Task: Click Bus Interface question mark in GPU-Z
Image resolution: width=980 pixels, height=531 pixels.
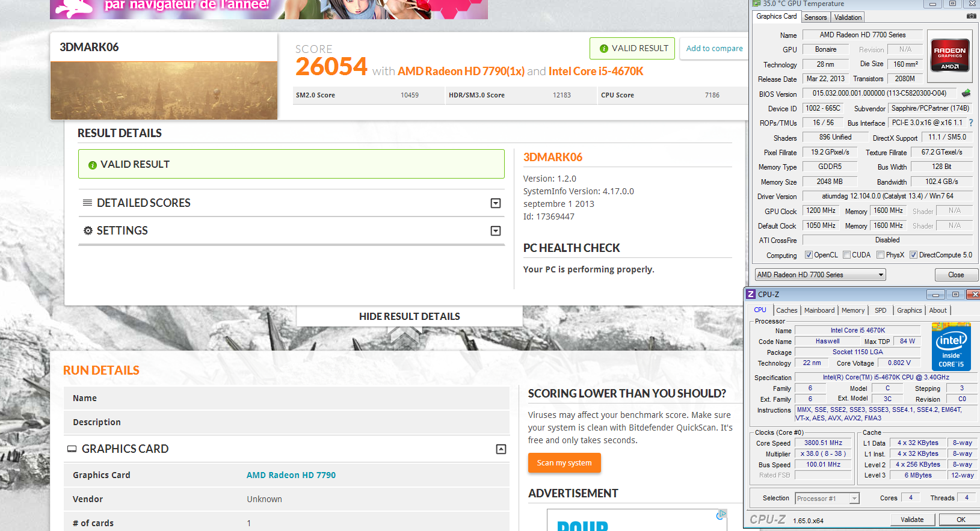Action: (971, 123)
